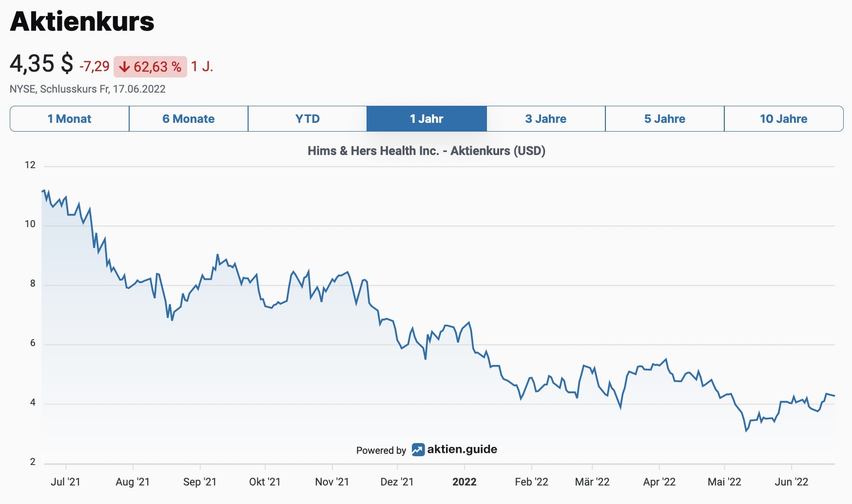The width and height of the screenshot is (852, 504).
Task: Click the 62,63 % change badge
Action: tap(150, 67)
